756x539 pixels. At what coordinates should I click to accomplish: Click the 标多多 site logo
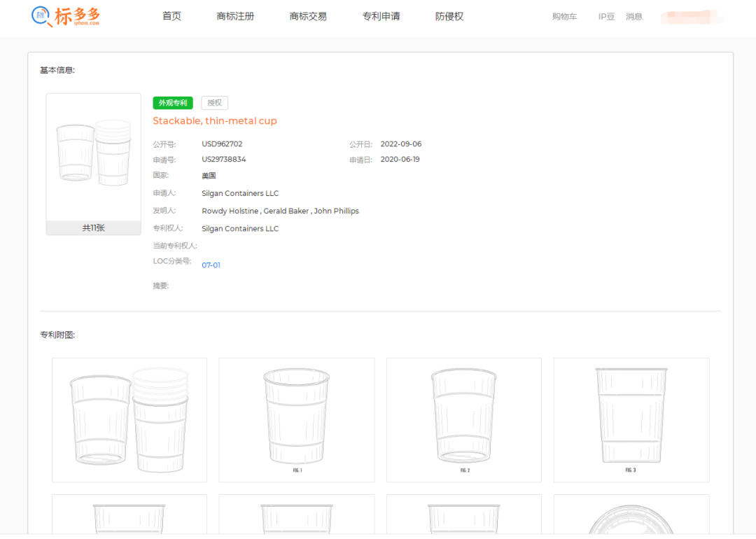tap(66, 16)
